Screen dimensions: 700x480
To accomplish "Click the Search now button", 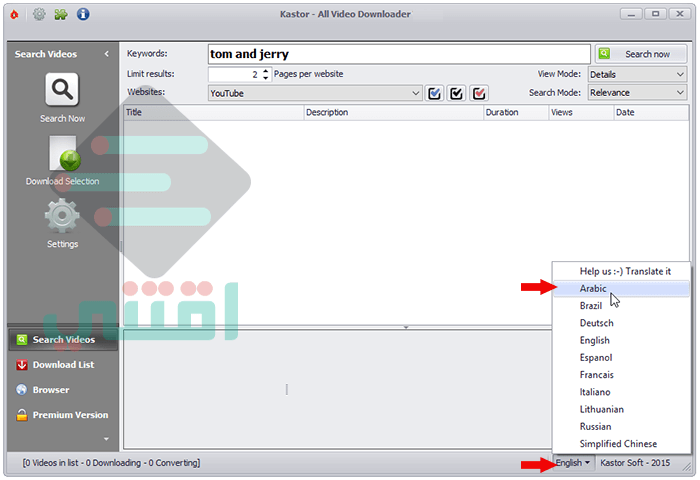I will [641, 54].
